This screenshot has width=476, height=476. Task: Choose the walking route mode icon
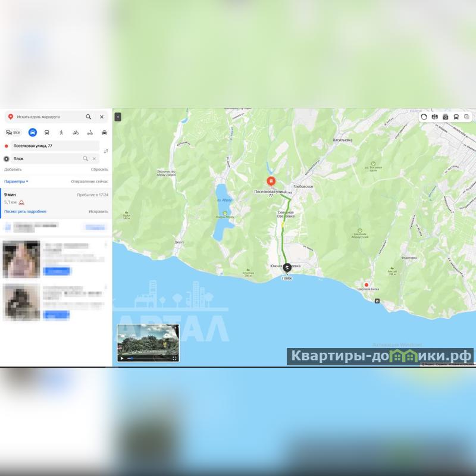[61, 132]
